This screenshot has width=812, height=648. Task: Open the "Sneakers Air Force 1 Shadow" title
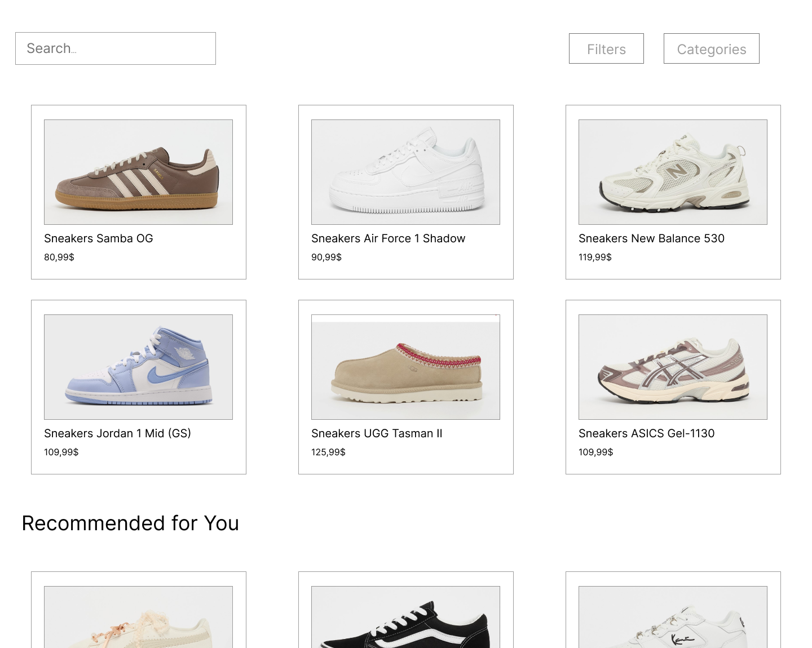(389, 238)
